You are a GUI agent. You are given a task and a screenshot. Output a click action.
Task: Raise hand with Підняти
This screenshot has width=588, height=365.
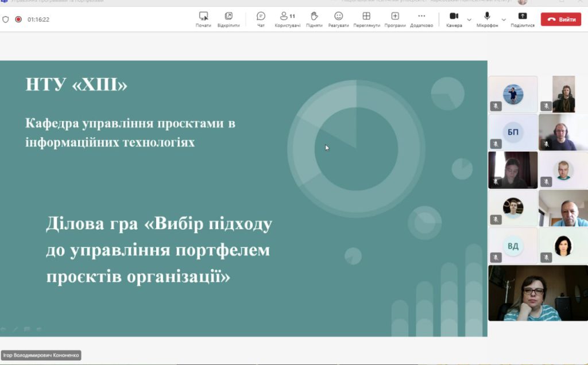tap(314, 19)
